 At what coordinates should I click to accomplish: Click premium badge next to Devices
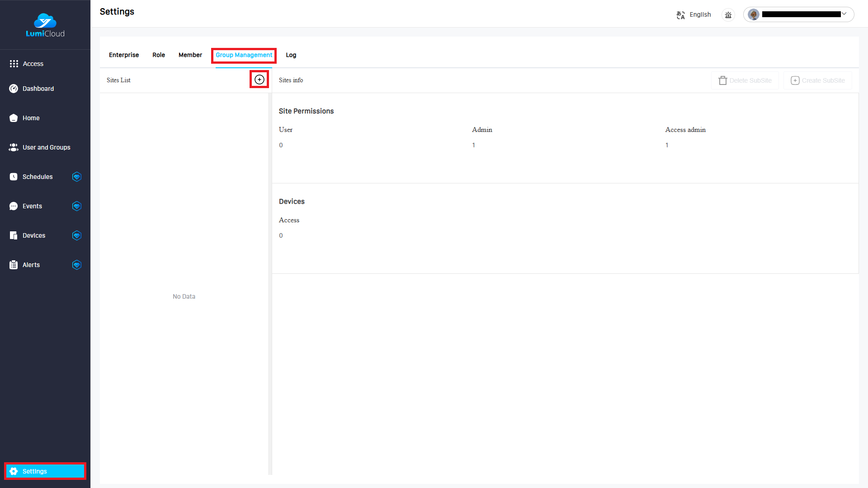77,235
